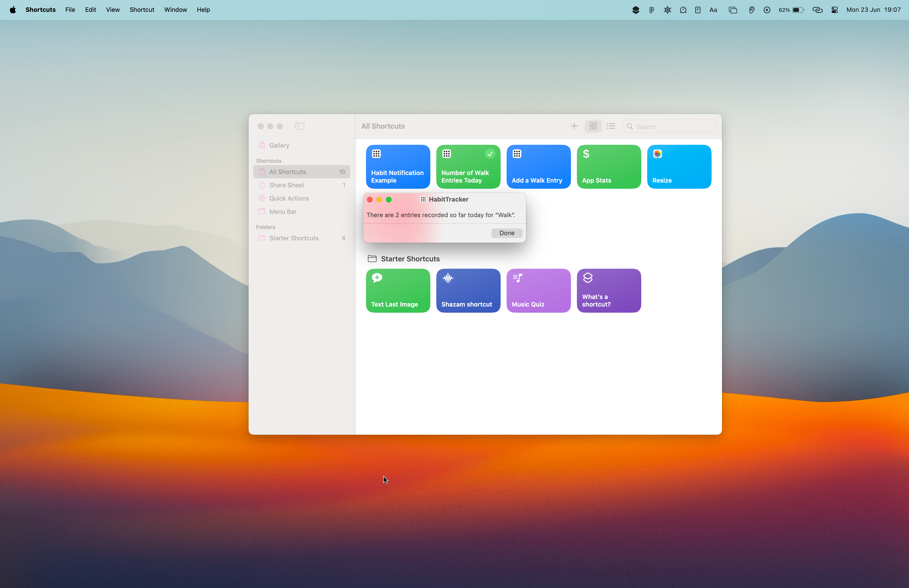
Task: Select Share Sheet in sidebar
Action: (302, 185)
